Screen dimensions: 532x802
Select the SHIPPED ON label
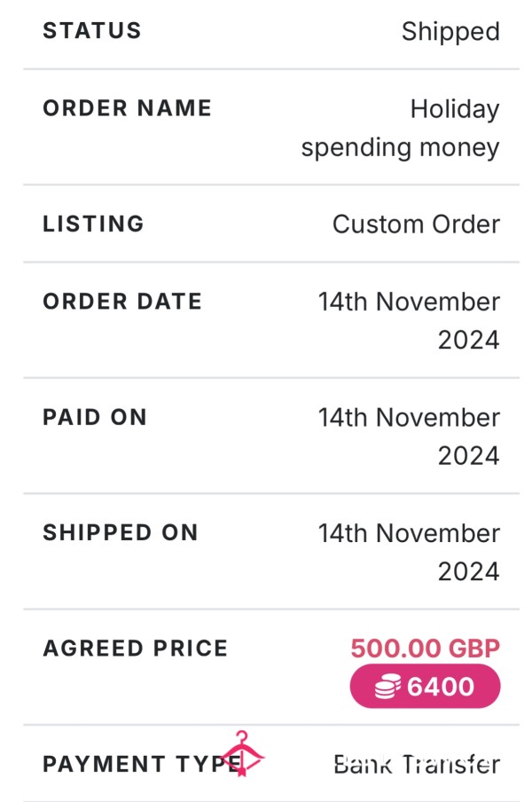[x=121, y=532]
